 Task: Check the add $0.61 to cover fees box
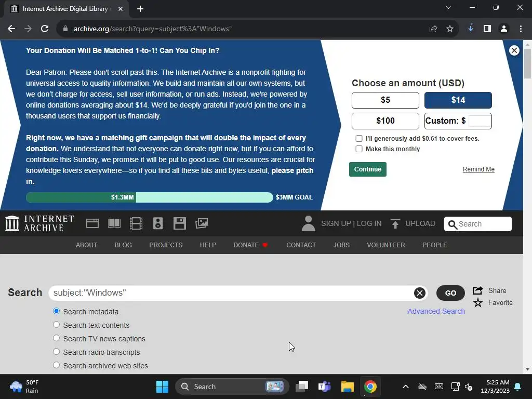(359, 138)
